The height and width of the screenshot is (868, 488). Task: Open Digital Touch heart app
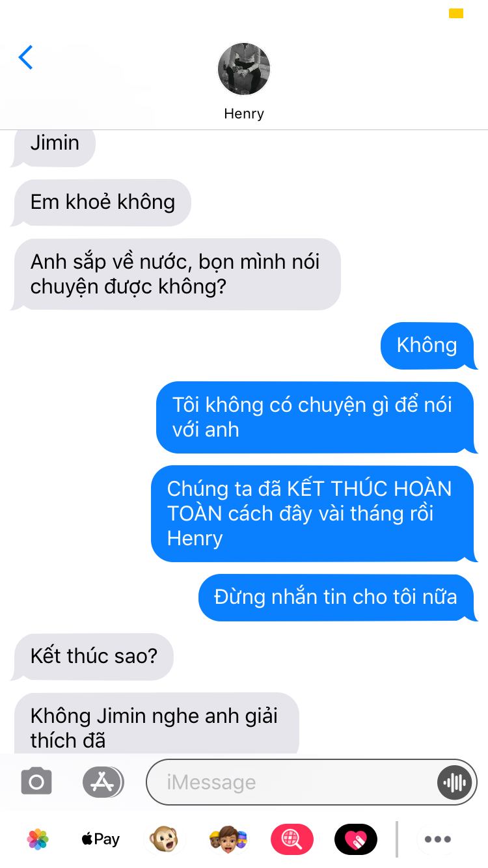point(355,839)
